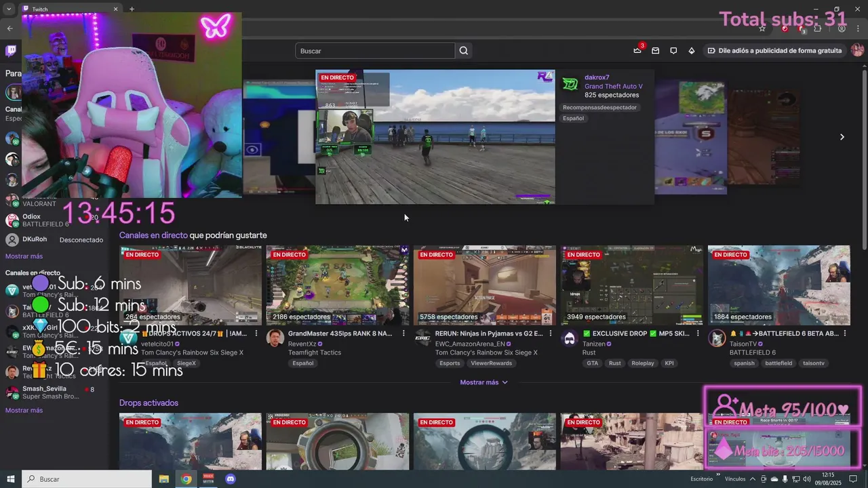Click Recompensasdeespectador tag

click(599, 107)
